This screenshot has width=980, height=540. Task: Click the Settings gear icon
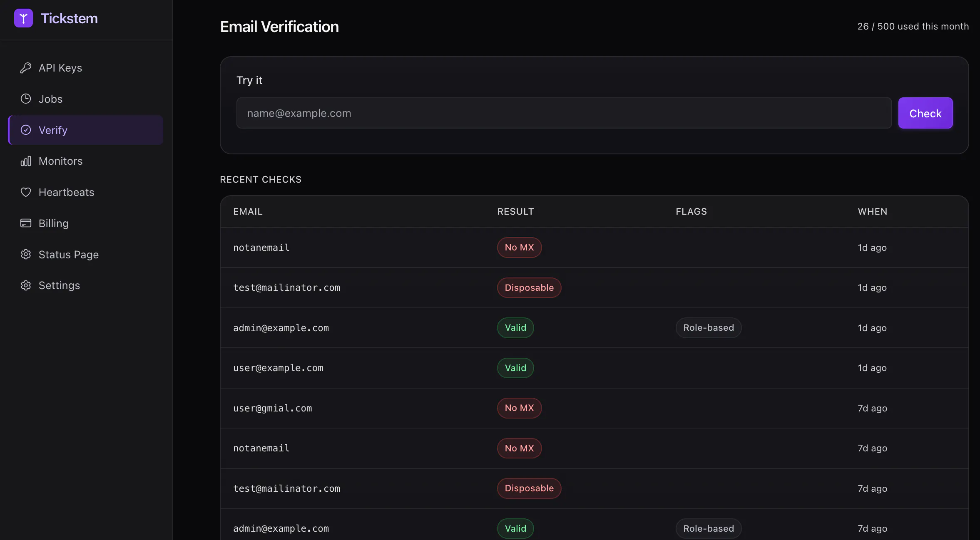[x=26, y=285]
